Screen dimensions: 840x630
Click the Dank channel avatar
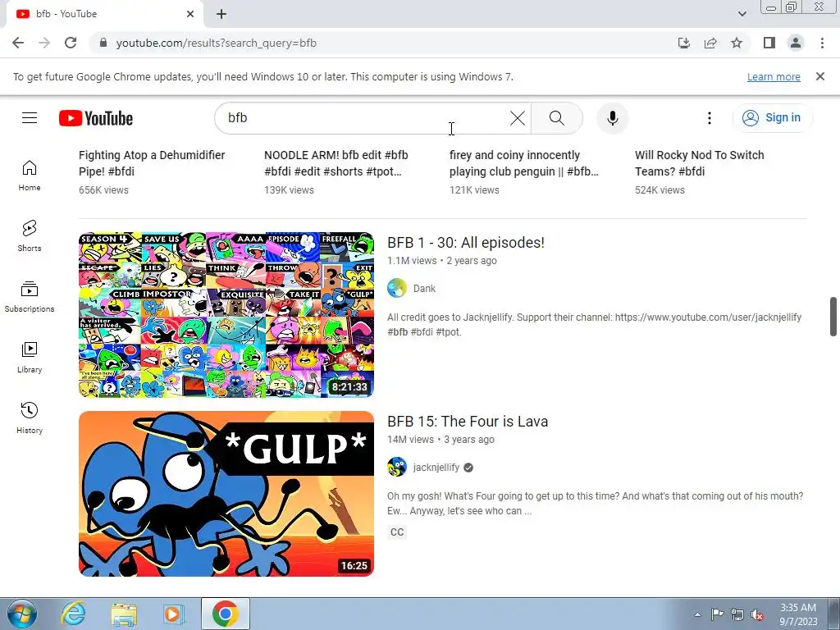397,288
